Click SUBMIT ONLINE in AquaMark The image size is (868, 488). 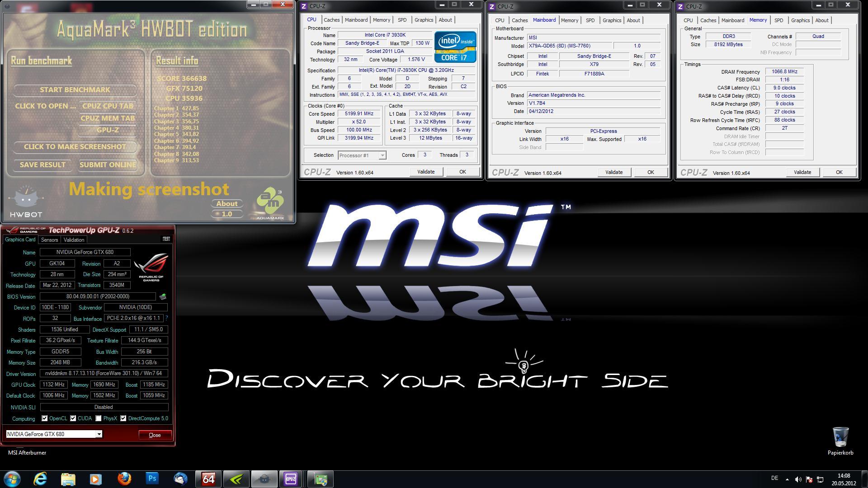[x=108, y=164]
